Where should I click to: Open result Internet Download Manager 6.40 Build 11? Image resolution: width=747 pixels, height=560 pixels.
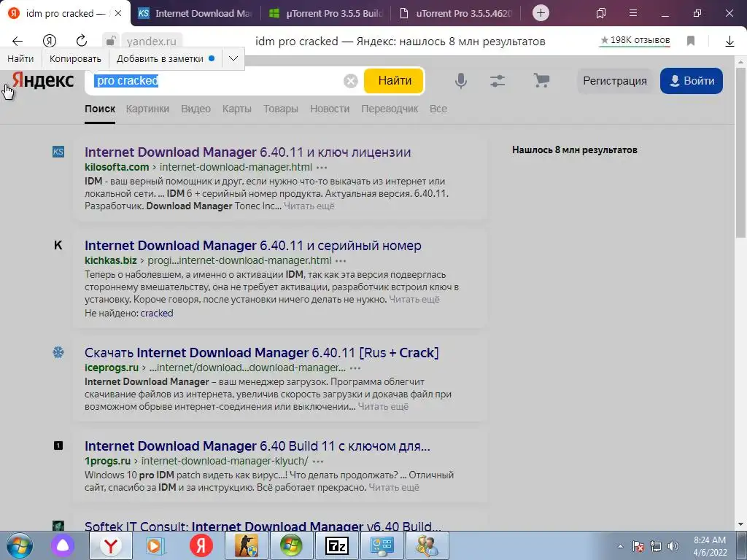tap(258, 446)
